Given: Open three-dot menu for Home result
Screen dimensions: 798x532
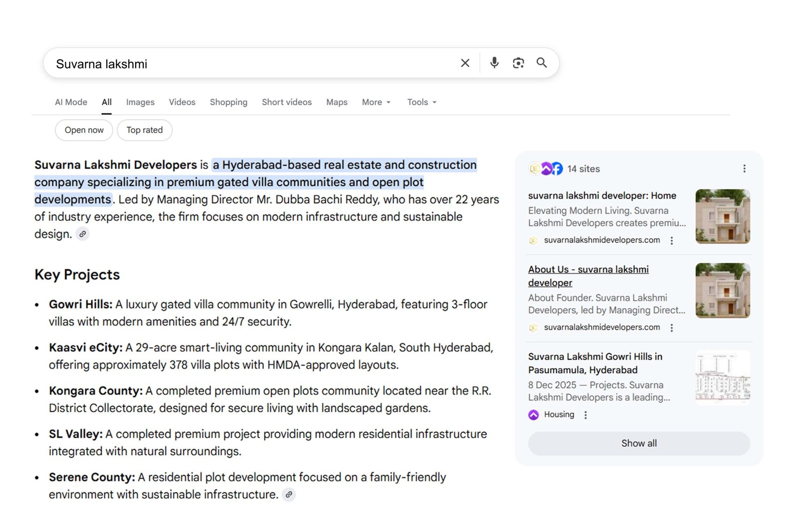Looking at the screenshot, I should (672, 241).
